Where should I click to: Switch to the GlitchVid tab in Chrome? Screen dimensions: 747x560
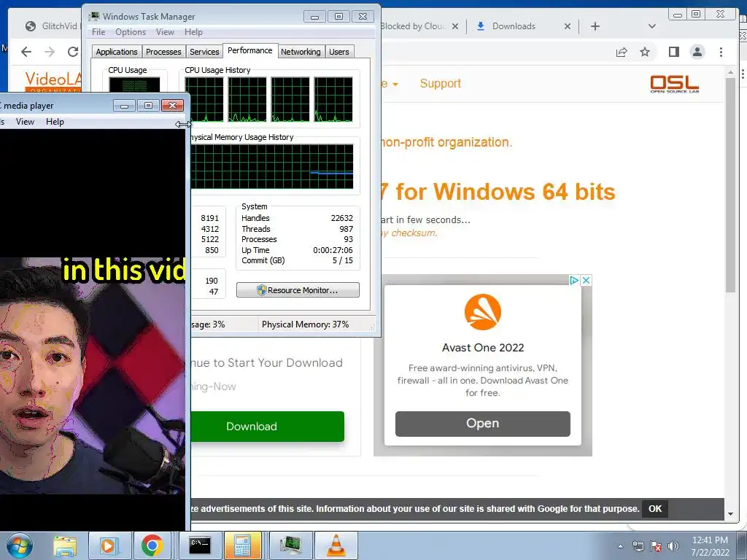pyautogui.click(x=53, y=26)
